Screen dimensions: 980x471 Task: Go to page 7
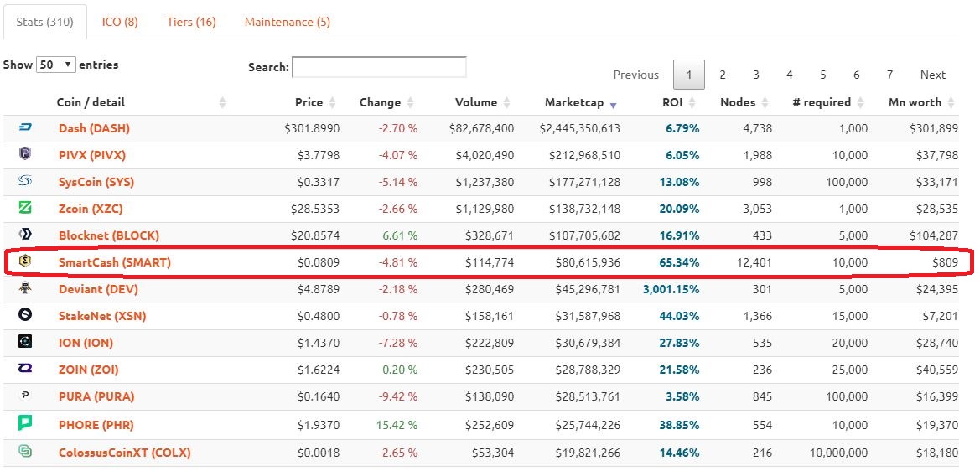point(889,75)
